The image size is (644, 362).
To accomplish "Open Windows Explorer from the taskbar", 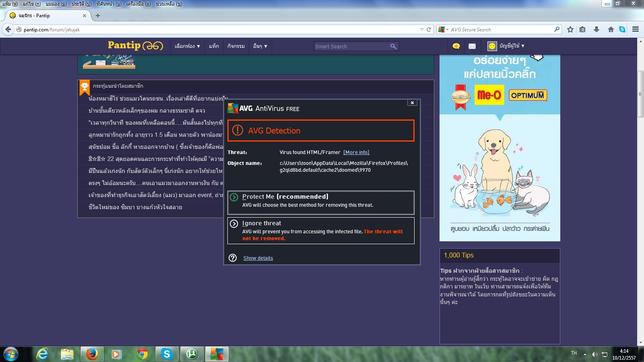I will [x=67, y=354].
